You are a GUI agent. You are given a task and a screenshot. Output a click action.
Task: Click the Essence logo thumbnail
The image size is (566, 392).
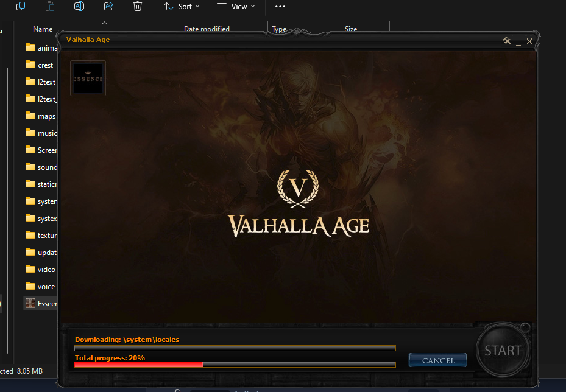tap(88, 78)
